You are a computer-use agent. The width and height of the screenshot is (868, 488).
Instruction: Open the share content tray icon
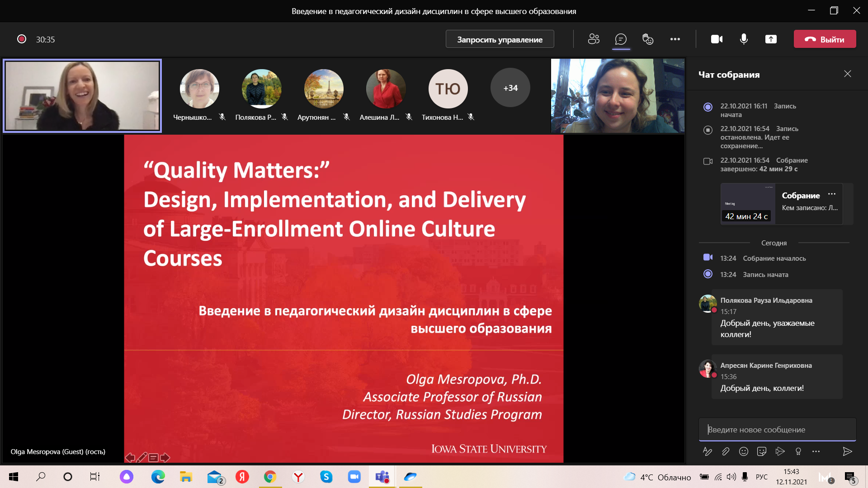pos(771,39)
